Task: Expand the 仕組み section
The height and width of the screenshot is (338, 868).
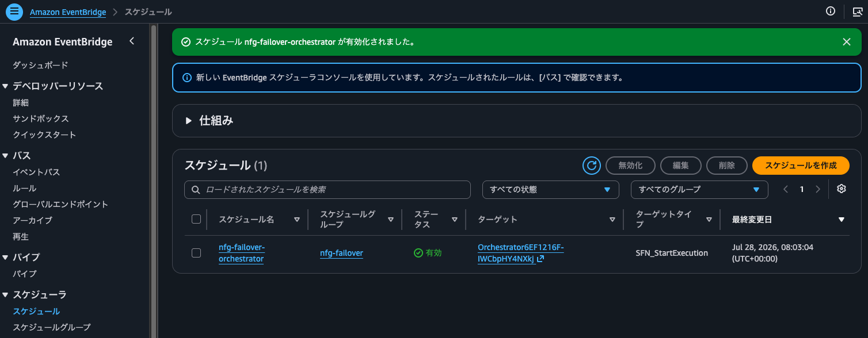Action: coord(188,121)
